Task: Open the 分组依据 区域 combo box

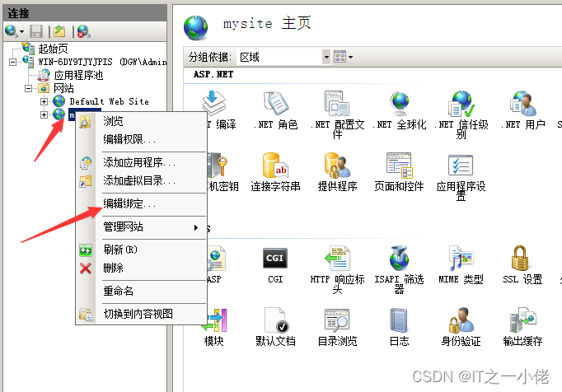Action: [x=283, y=57]
